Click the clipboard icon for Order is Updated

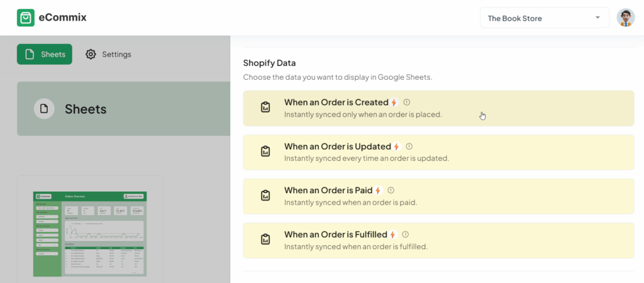pyautogui.click(x=266, y=151)
